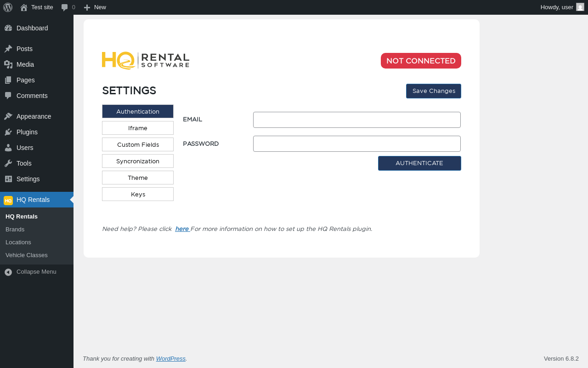This screenshot has height=368, width=588.
Task: Click the plus New icon in admin bar
Action: (x=87, y=7)
